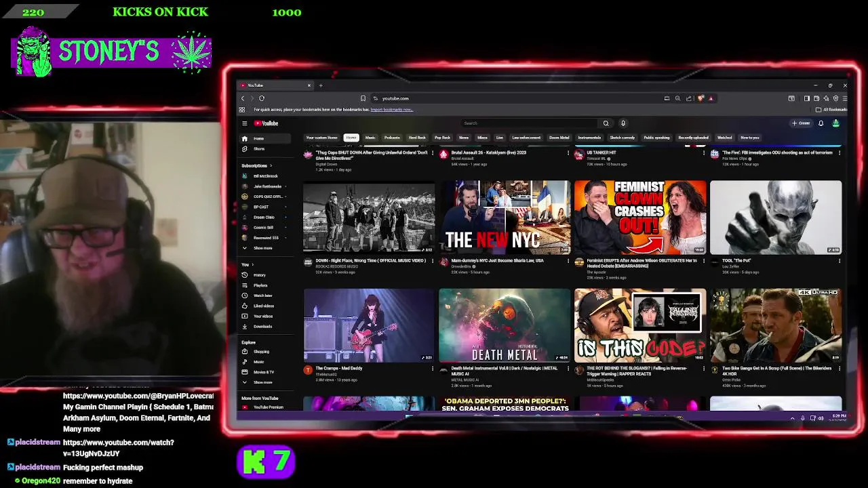Open the apps grid icon on bookmarks bar
The height and width of the screenshot is (488, 868).
(x=242, y=109)
